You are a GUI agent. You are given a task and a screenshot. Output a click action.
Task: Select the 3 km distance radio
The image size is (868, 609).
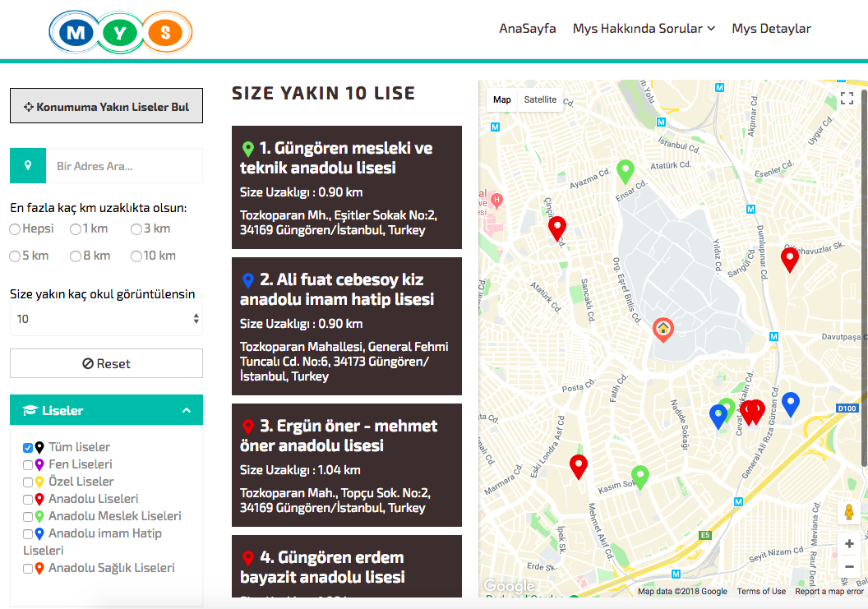(x=136, y=229)
